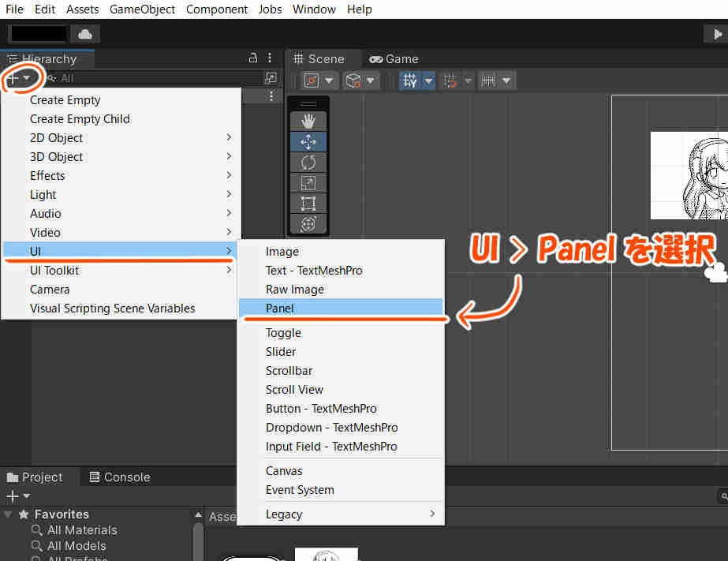Image resolution: width=728 pixels, height=561 pixels.
Task: Open the Window menu
Action: tap(314, 9)
